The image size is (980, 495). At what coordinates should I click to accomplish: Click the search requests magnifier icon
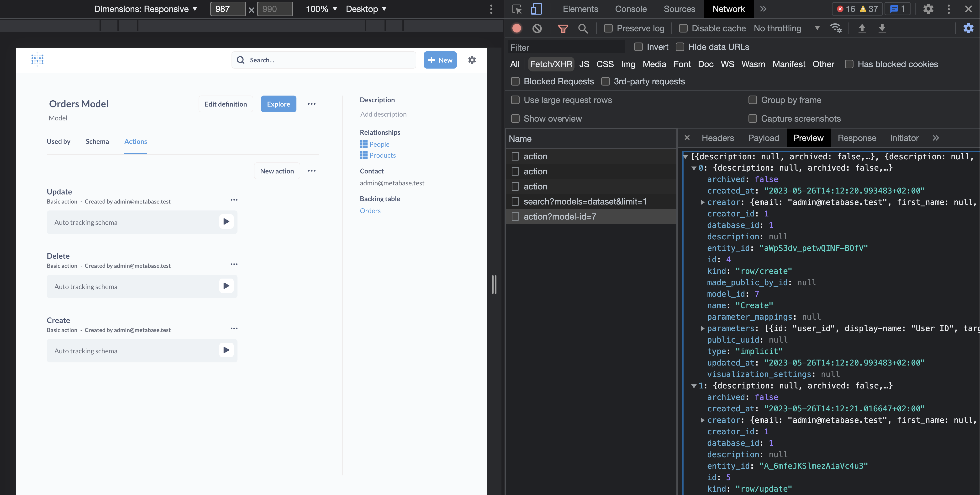click(583, 28)
